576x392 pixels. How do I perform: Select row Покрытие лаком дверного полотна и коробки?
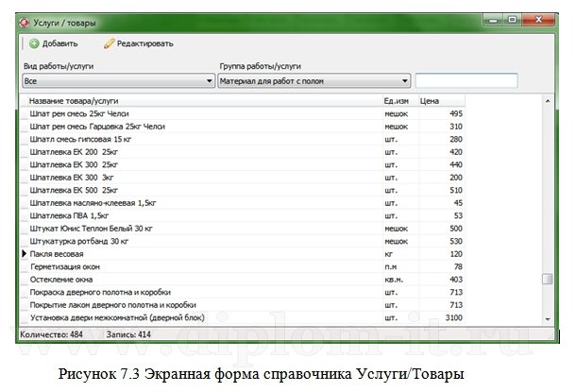[243, 305]
